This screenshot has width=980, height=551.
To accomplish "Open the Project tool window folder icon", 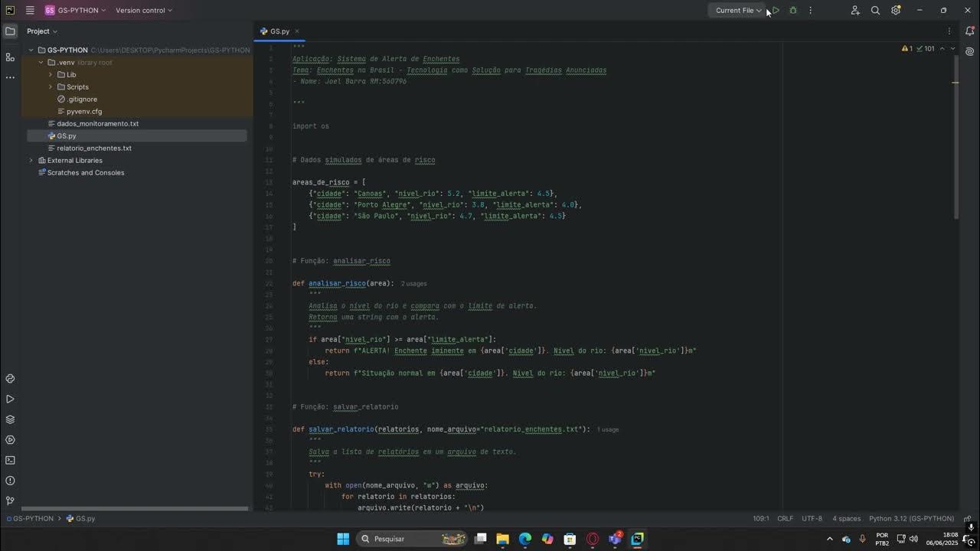I will (x=10, y=31).
